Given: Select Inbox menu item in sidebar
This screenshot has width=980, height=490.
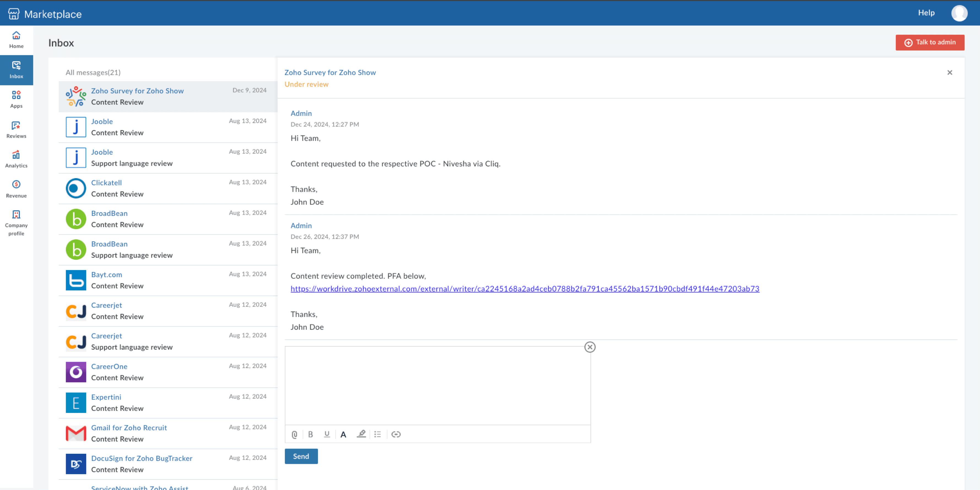Looking at the screenshot, I should (17, 71).
